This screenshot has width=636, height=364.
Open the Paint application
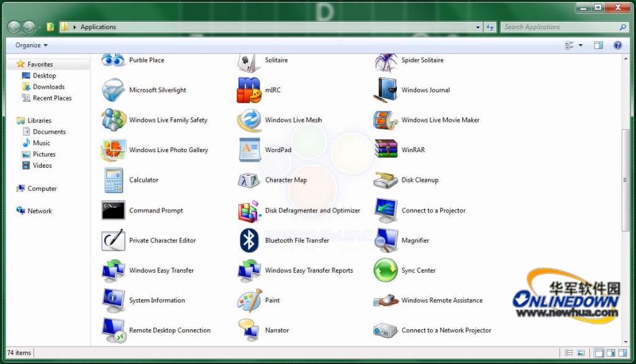[x=249, y=301]
